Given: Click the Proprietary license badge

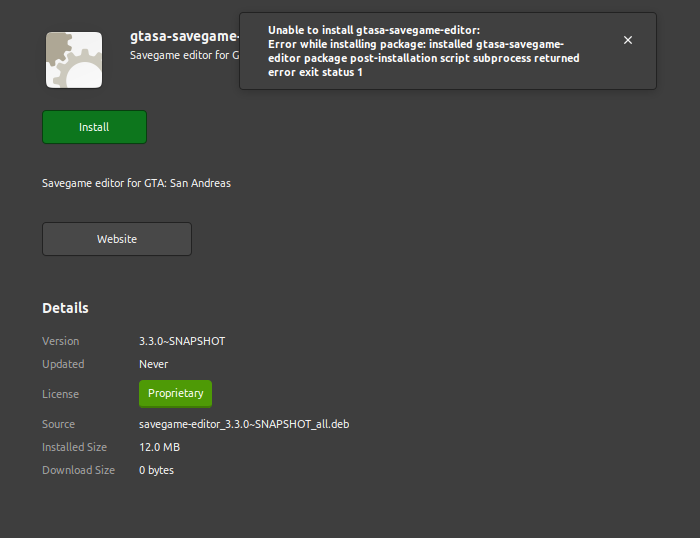Looking at the screenshot, I should tap(175, 393).
